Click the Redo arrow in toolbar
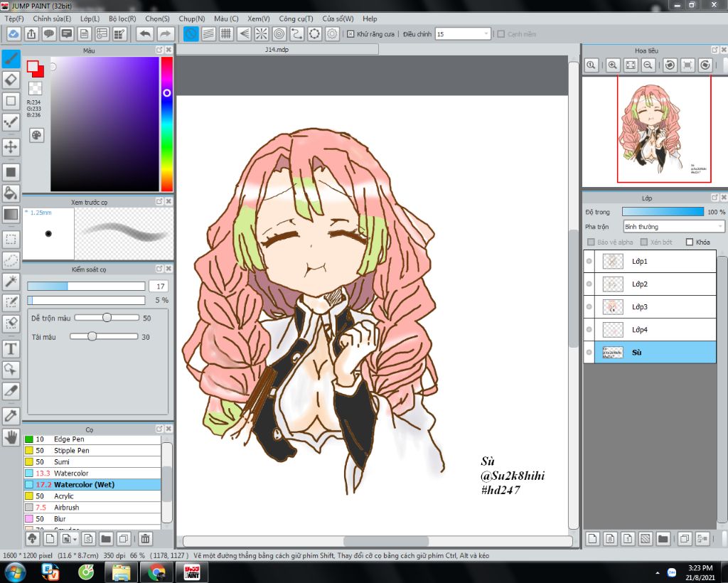 165,34
